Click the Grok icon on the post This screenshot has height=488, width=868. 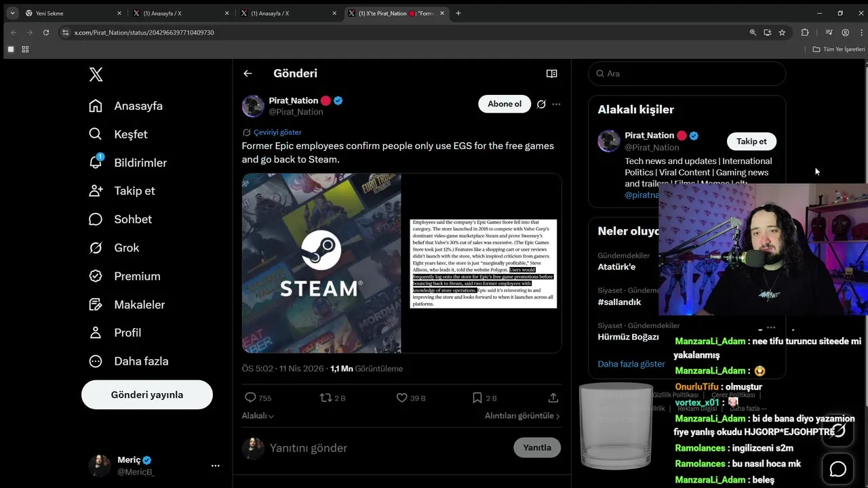pos(541,104)
